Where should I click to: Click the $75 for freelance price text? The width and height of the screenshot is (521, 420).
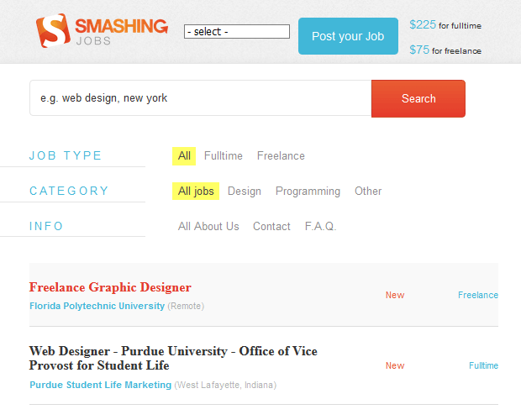click(445, 50)
